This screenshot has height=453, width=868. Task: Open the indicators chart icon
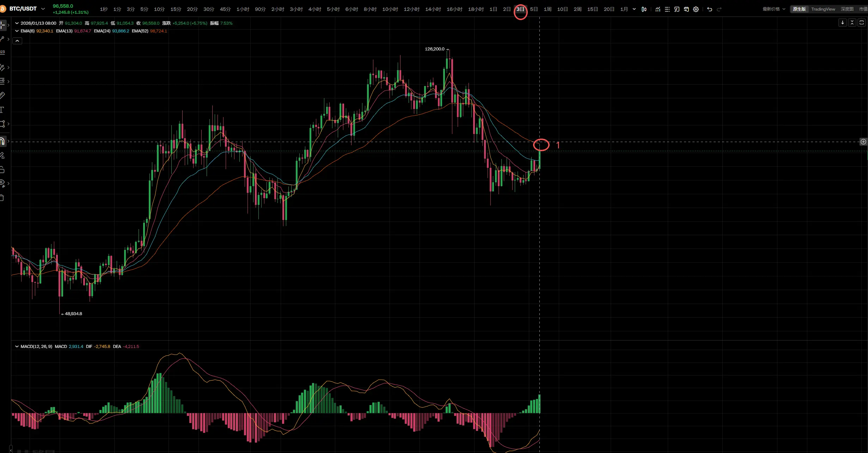point(658,9)
